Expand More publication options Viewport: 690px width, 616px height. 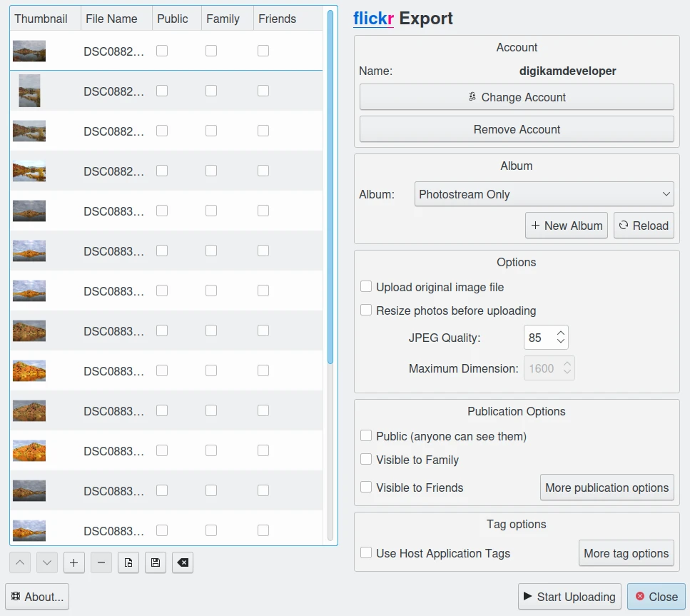click(607, 488)
